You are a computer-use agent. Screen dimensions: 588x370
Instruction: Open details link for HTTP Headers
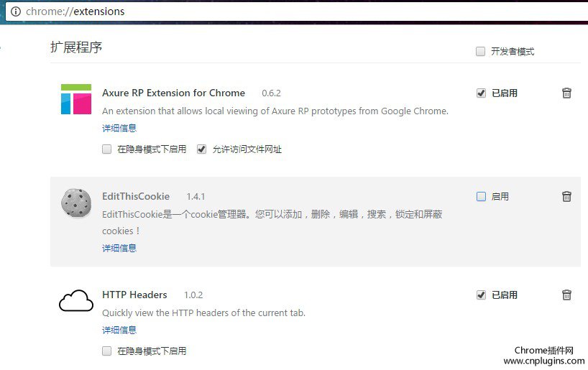[119, 330]
